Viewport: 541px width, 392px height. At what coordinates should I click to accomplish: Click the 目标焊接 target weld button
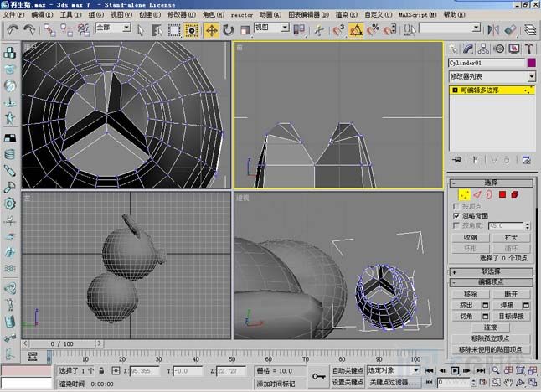click(x=512, y=316)
